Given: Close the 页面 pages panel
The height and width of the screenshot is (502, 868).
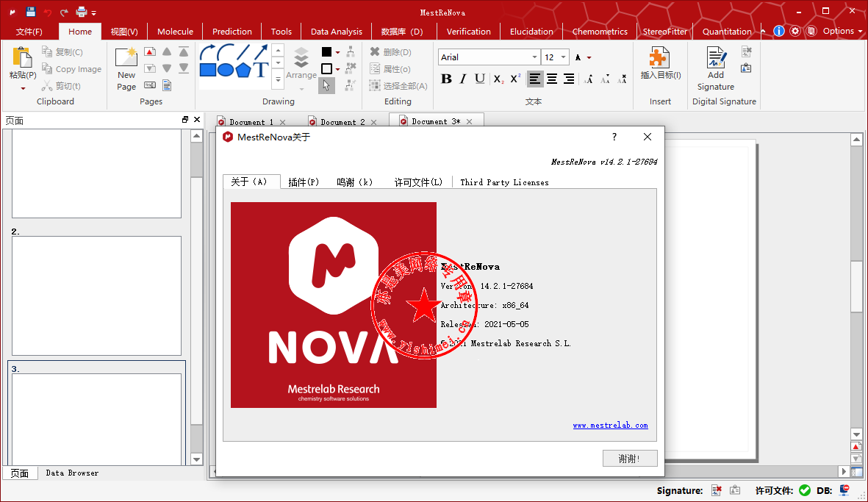Looking at the screenshot, I should click(x=196, y=120).
